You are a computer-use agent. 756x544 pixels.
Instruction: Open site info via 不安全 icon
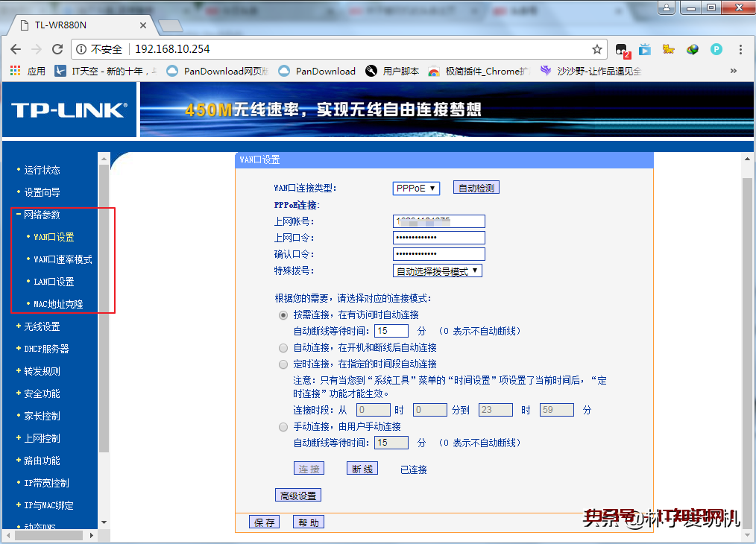click(x=88, y=48)
